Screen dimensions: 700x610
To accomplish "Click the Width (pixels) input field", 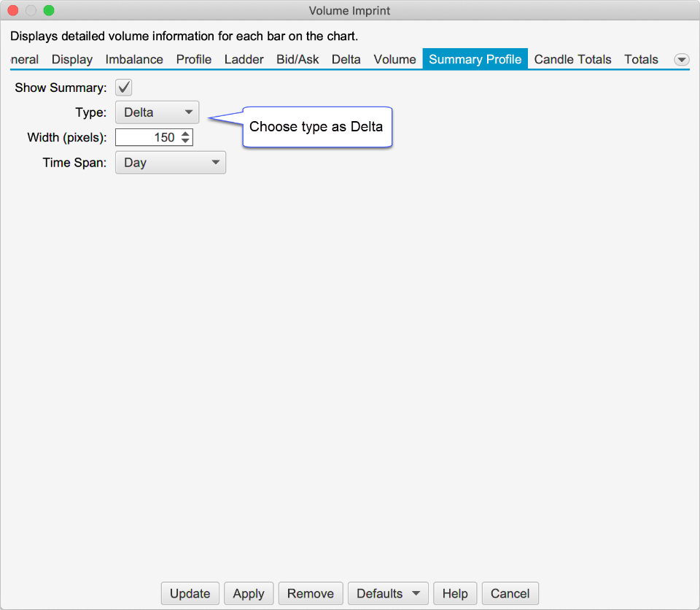I will click(147, 137).
